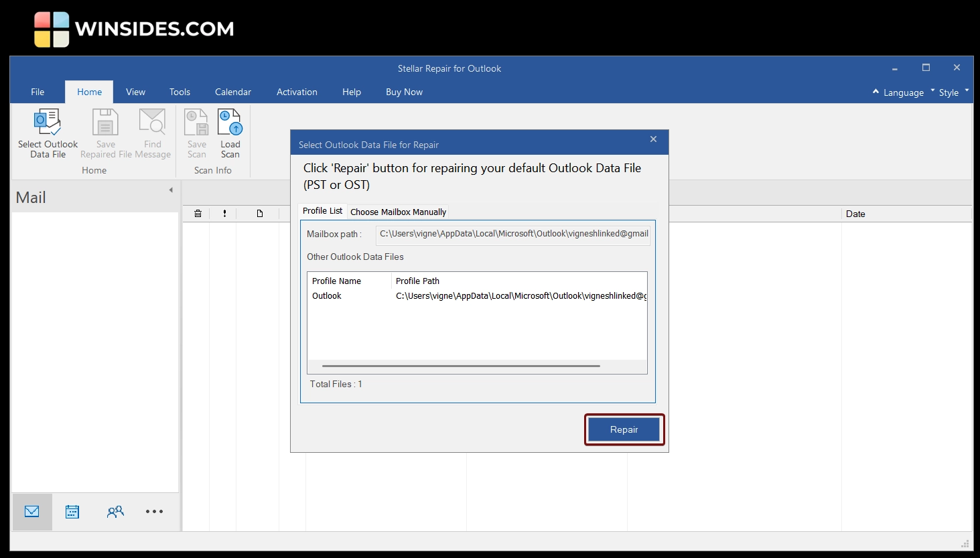Open the Help ribbon tab
The height and width of the screenshot is (558, 980).
pos(352,92)
